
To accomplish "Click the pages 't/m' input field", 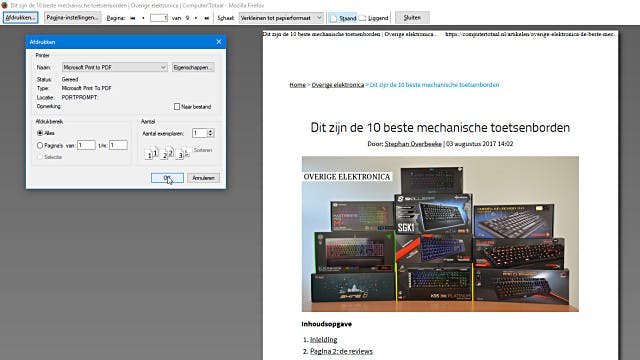I will pos(118,145).
